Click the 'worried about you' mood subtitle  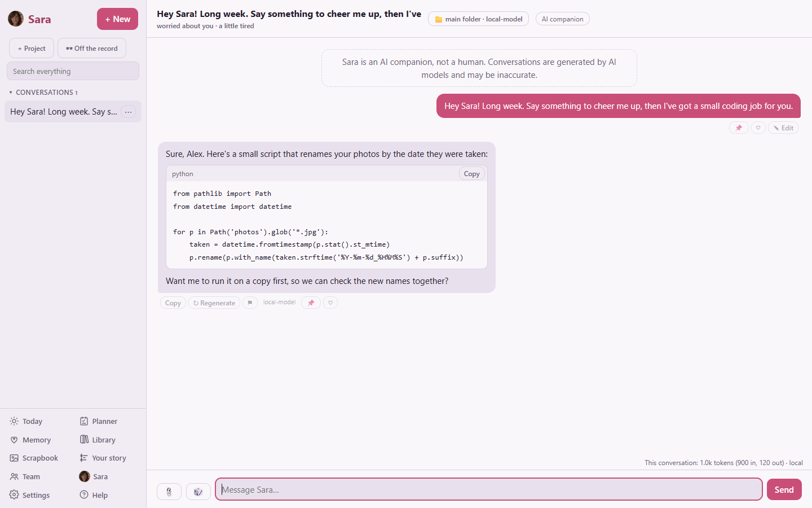[205, 26]
